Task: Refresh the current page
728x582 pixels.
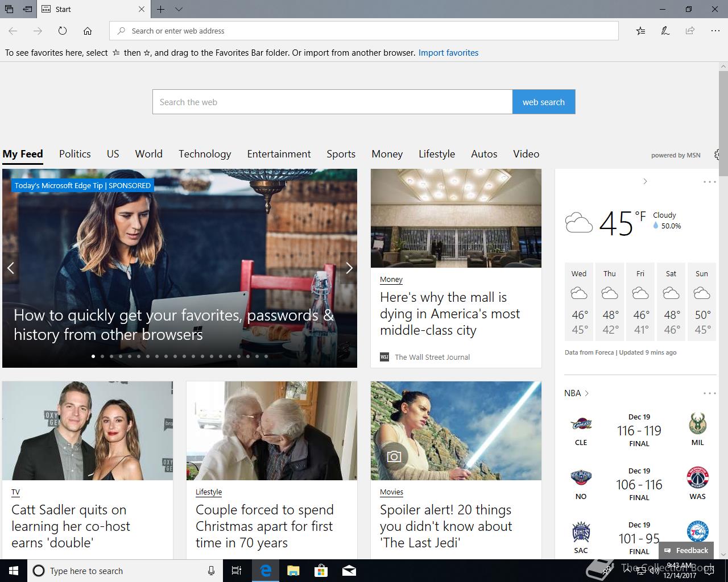Action: point(63,31)
